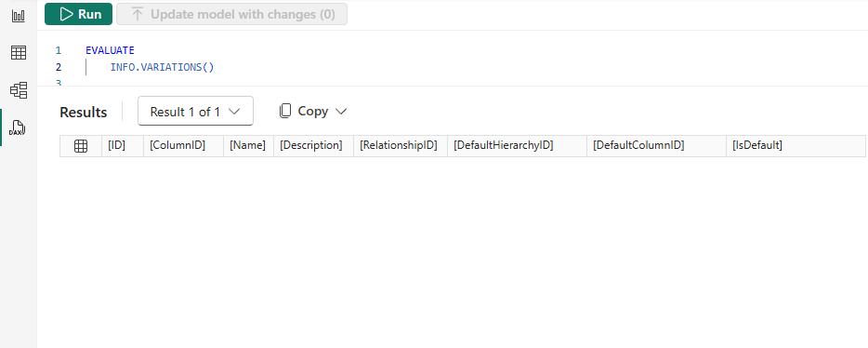Open the Model view icon
This screenshot has width=868, height=348.
pyautogui.click(x=19, y=90)
